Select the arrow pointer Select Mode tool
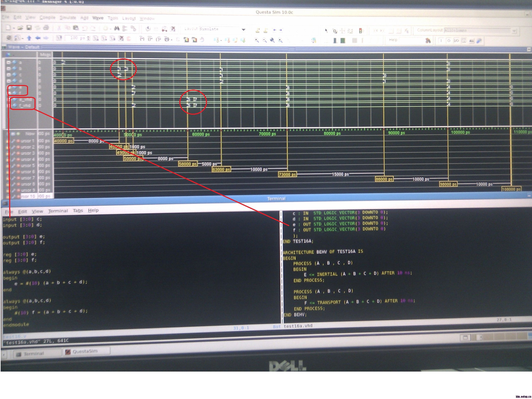The image size is (532, 399). coord(326,31)
